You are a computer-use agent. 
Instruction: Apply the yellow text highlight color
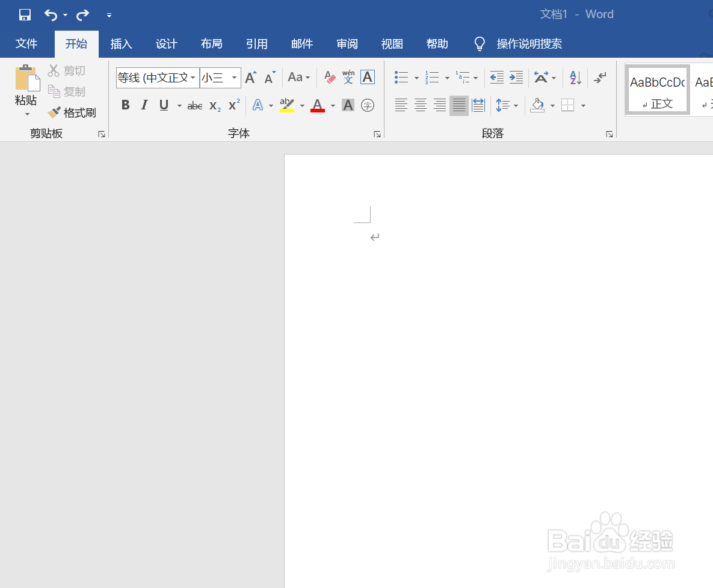pos(287,105)
